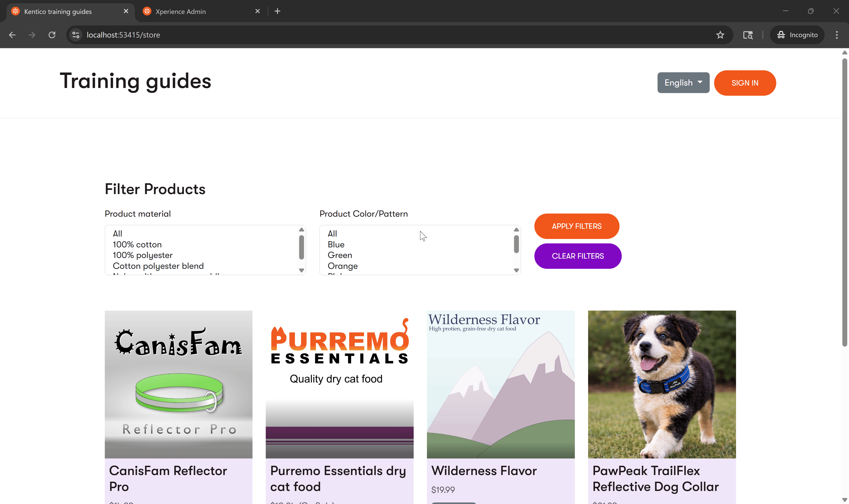Select 100% cotton in Product material list
849x504 pixels.
(x=137, y=244)
